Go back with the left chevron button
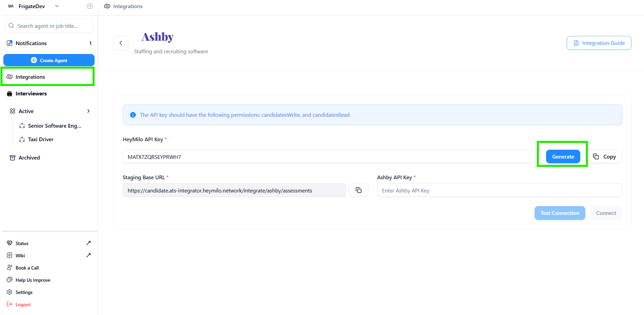The image size is (644, 315). pyautogui.click(x=121, y=43)
